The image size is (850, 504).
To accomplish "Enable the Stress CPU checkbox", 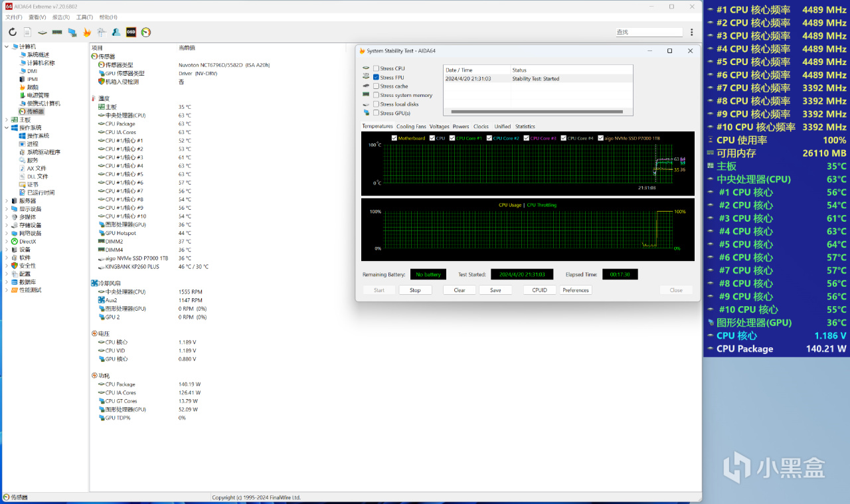I will pos(377,68).
